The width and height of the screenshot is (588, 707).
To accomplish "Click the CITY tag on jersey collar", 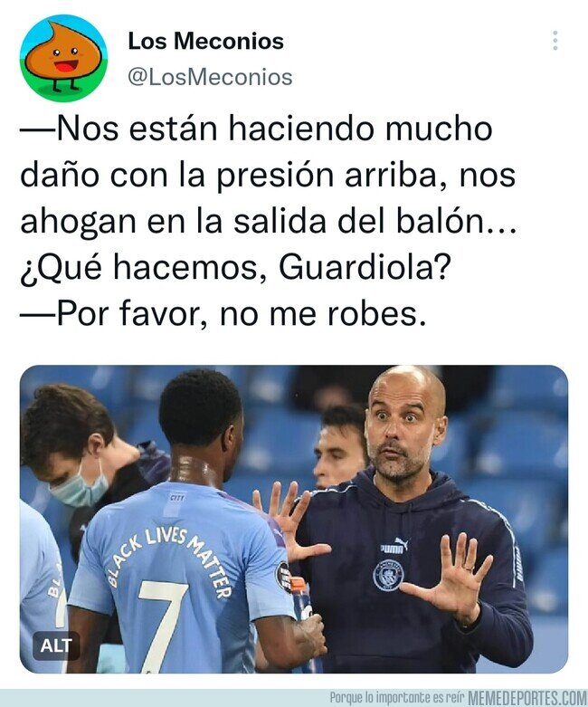I will point(177,497).
